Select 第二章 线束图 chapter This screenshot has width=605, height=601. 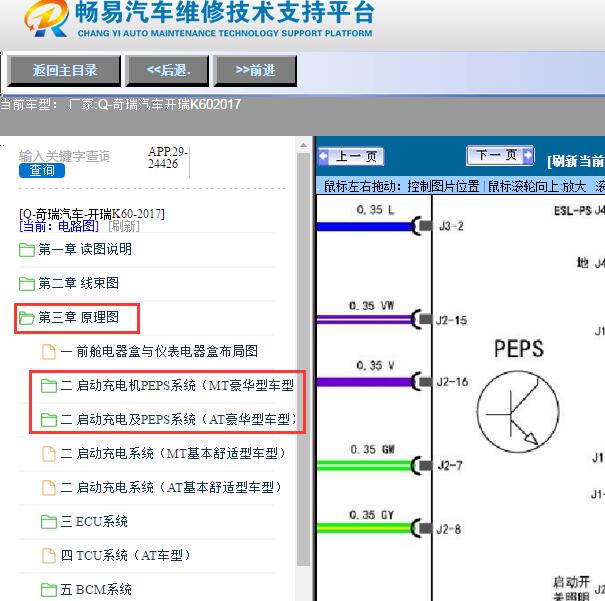(79, 283)
